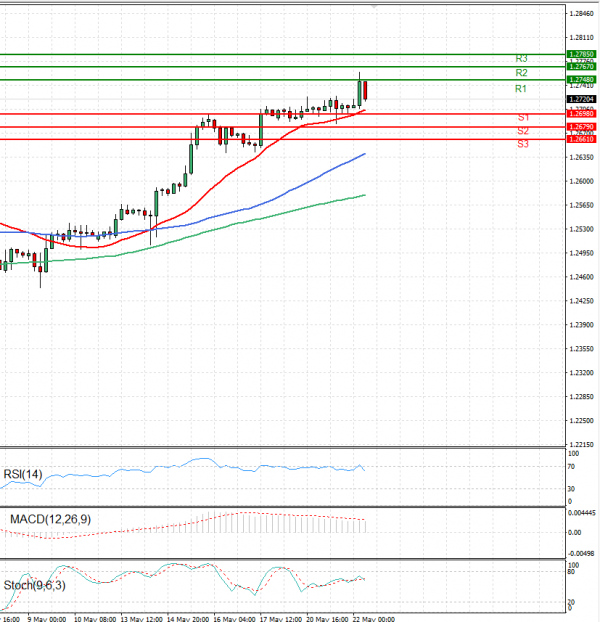This screenshot has height=622, width=600.
Task: Click the R2 resistance label
Action: pos(521,73)
